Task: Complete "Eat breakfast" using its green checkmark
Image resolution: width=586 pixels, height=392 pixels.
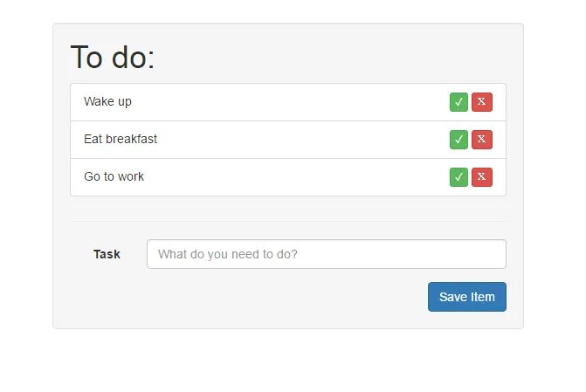Action: coord(458,140)
